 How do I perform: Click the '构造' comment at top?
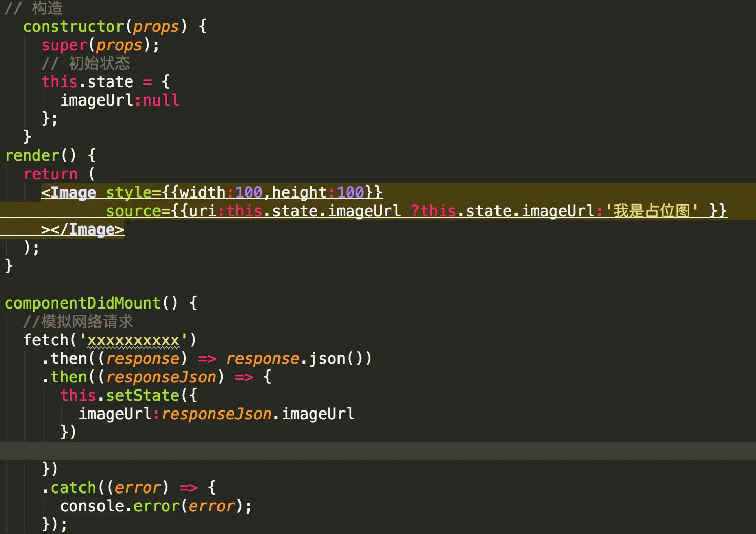point(47,8)
